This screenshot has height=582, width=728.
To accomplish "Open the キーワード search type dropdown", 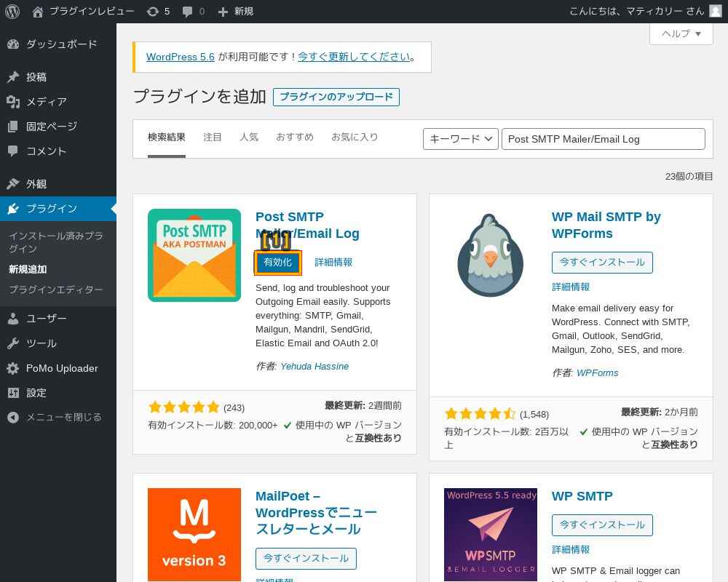I will (x=461, y=139).
